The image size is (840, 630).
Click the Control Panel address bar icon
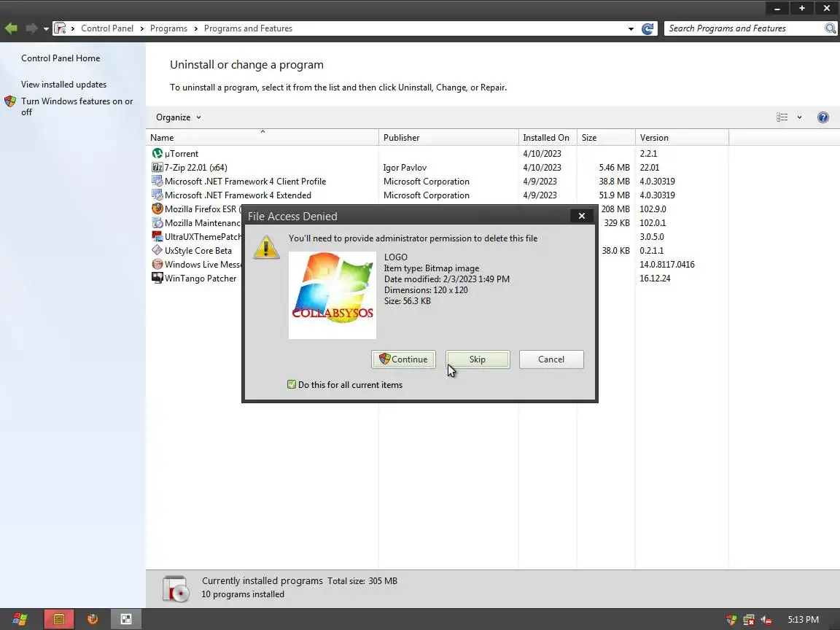(60, 28)
